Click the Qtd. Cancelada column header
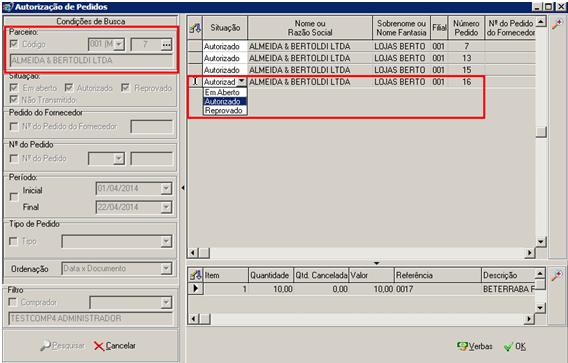This screenshot has width=568, height=363. tap(321, 275)
